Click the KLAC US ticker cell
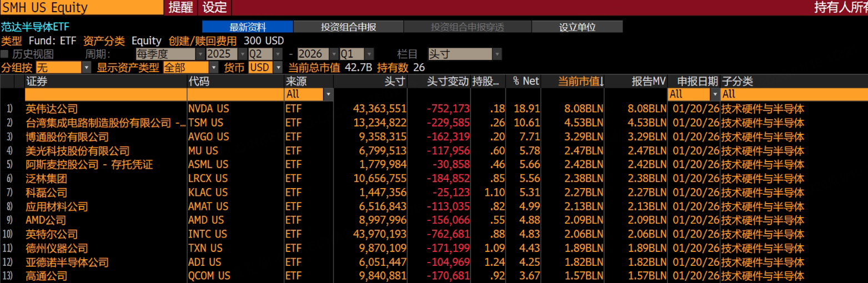 [208, 192]
